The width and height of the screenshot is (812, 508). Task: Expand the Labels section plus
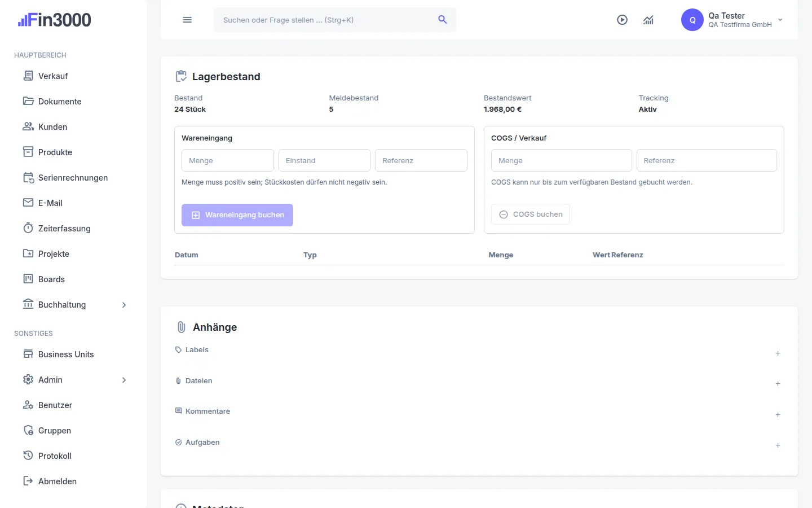778,353
